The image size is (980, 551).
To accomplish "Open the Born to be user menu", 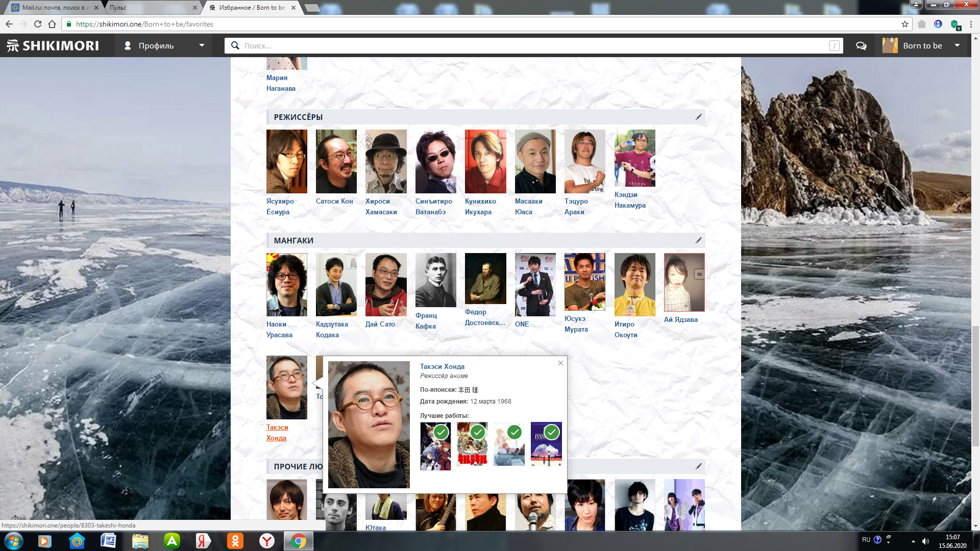I will click(922, 46).
